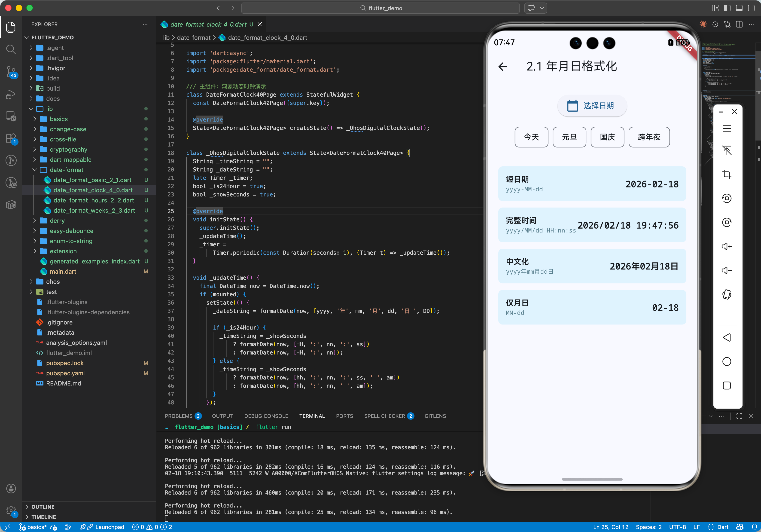The image size is (761, 532).
Task: Switch to the DEBUG CONSOLE tab
Action: click(266, 416)
